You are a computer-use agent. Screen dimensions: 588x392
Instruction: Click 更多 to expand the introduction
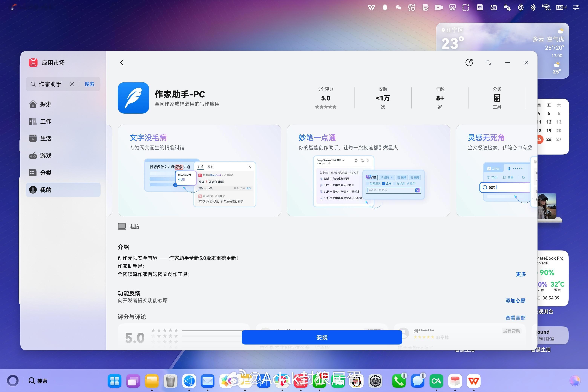521,274
